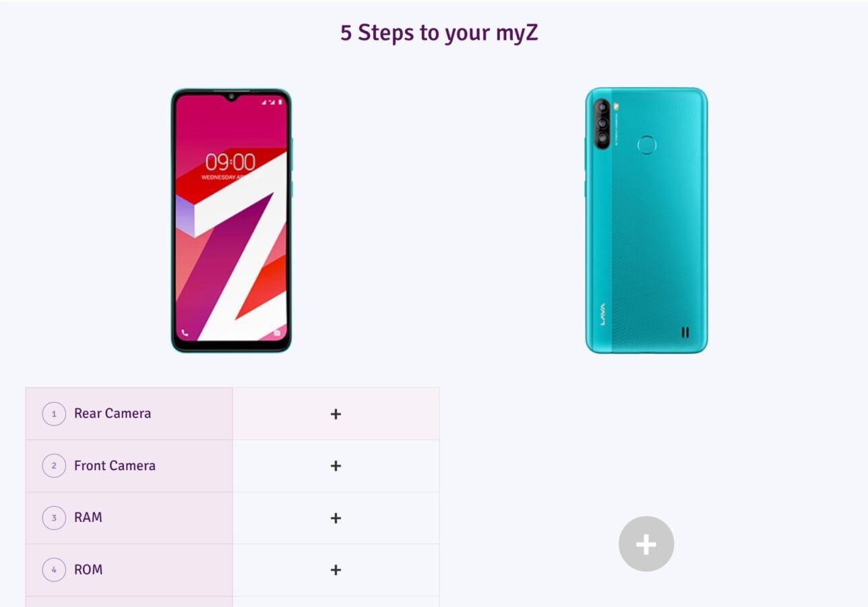The height and width of the screenshot is (607, 868).
Task: Select the Rear Camera step label
Action: [x=113, y=413]
